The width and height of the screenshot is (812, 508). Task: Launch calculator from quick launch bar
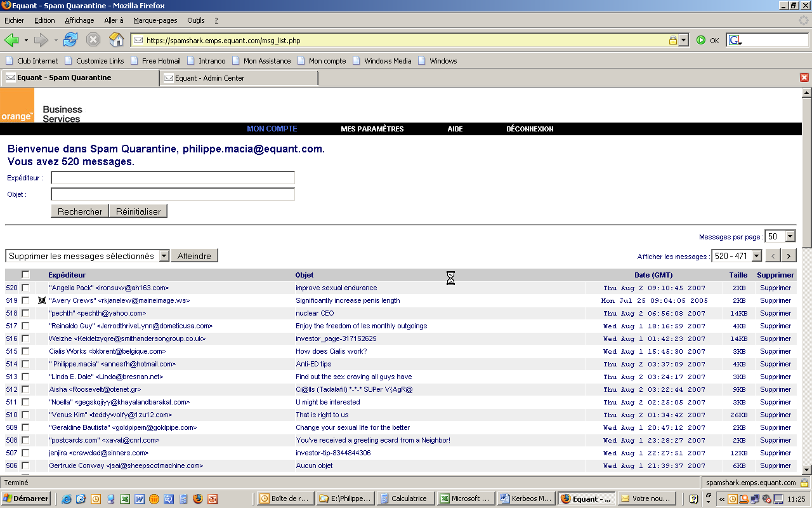coord(183,498)
